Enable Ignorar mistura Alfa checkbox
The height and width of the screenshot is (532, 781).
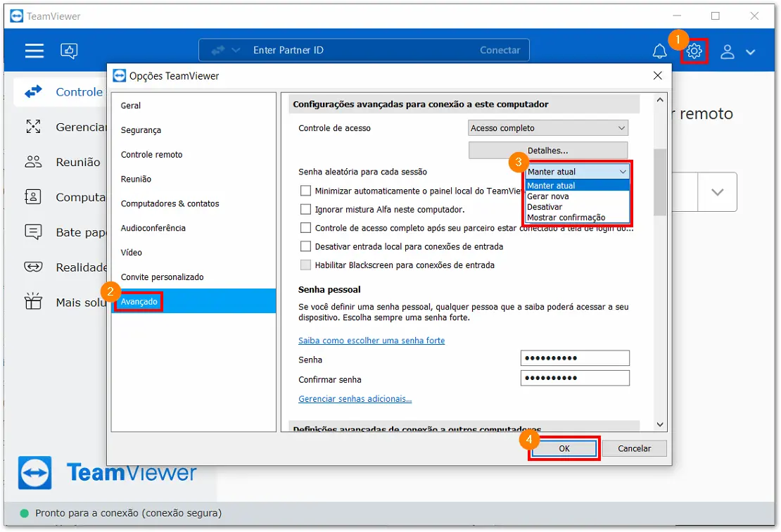coord(305,209)
